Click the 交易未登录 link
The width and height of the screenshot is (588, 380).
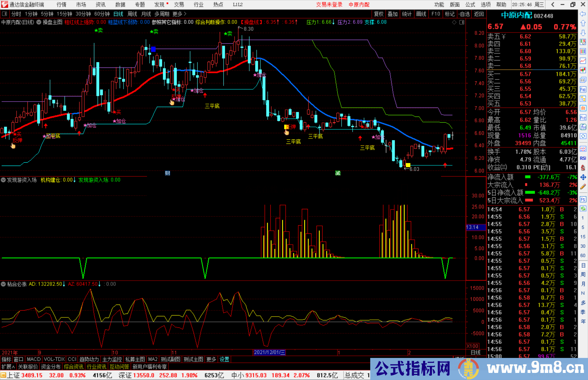click(329, 5)
